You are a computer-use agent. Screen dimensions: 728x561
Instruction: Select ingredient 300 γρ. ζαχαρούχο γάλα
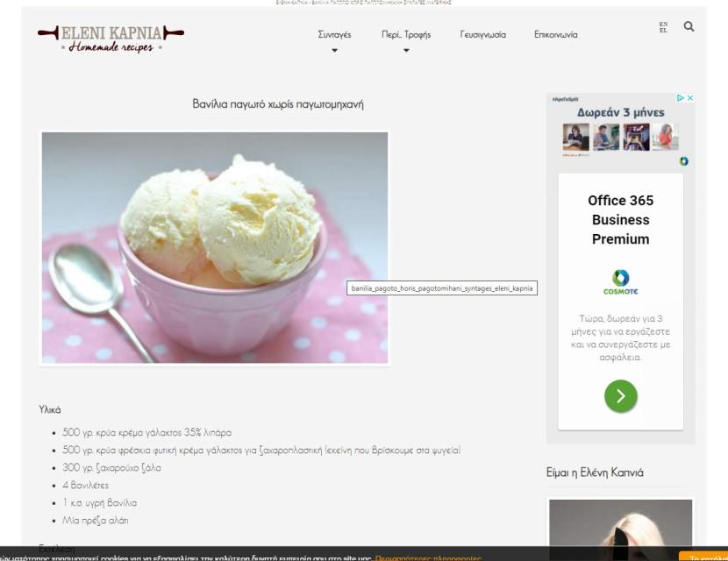click(112, 468)
